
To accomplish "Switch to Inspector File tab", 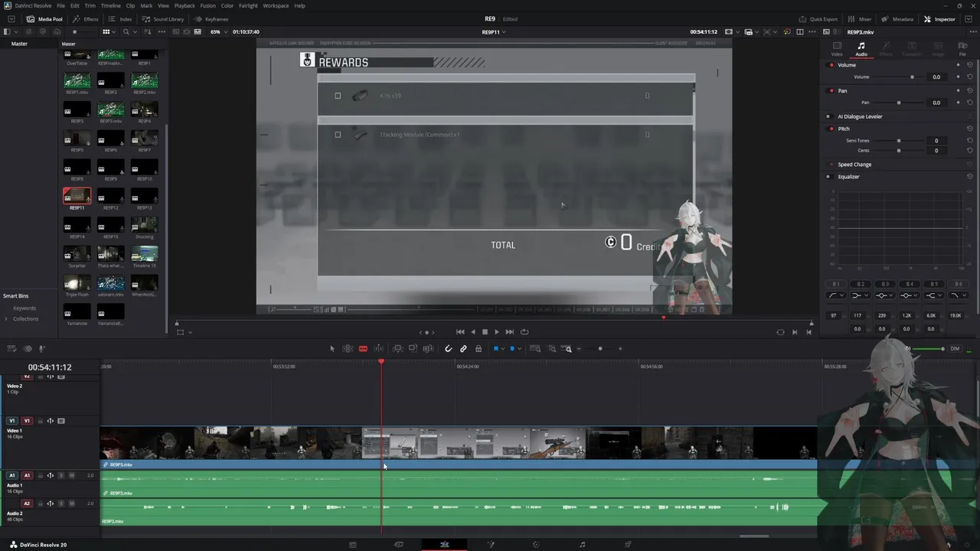I will click(962, 49).
